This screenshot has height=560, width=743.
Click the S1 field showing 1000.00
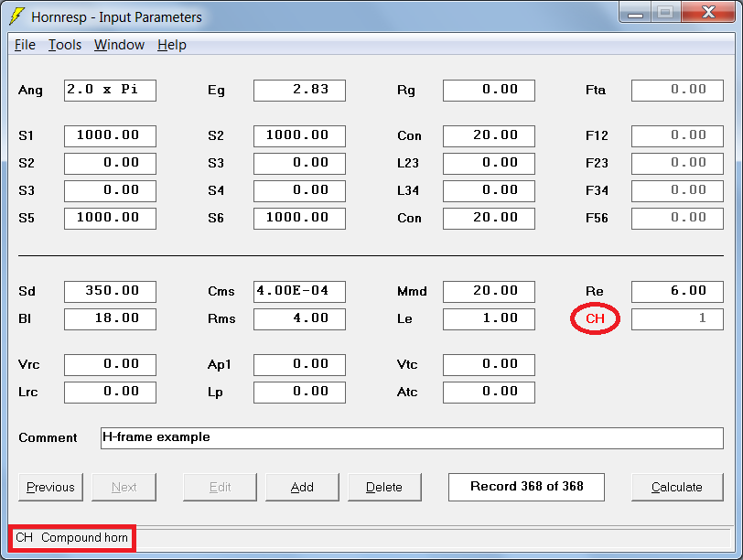coord(110,136)
